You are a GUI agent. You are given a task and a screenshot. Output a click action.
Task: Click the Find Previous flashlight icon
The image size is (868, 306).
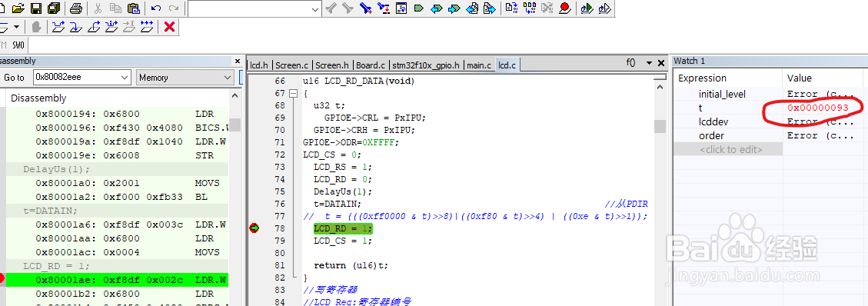click(x=331, y=8)
